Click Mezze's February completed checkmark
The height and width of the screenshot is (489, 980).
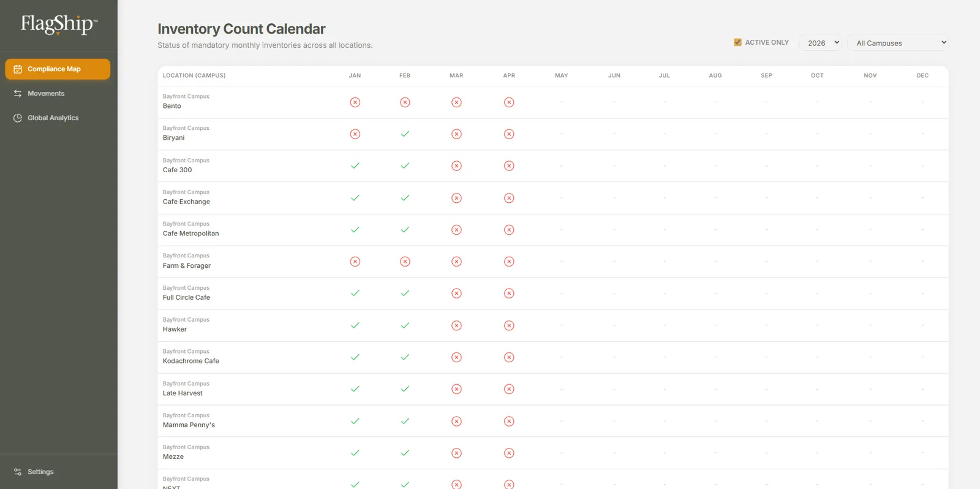[405, 453]
